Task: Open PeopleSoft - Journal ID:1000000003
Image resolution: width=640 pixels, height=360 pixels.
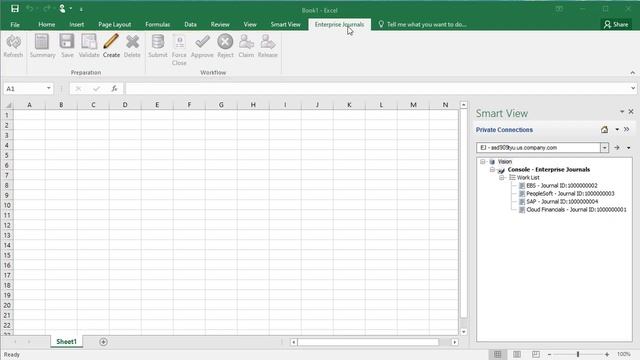Action: (570, 193)
